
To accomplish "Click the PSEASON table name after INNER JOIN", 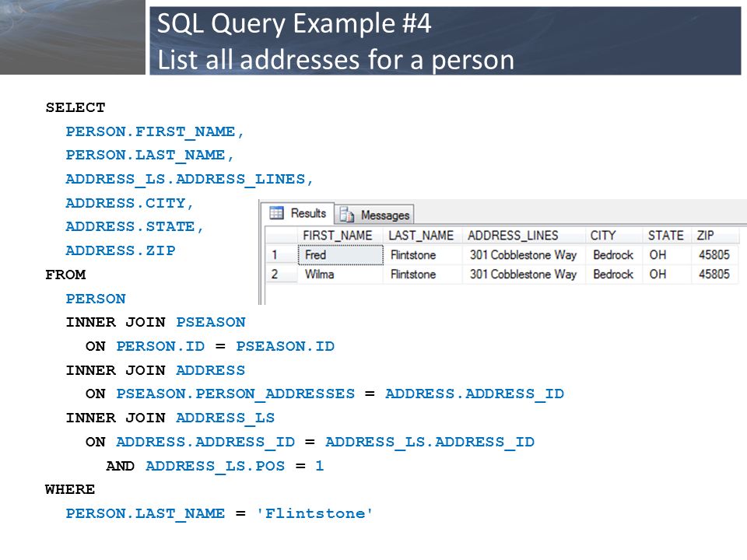I will 211,322.
